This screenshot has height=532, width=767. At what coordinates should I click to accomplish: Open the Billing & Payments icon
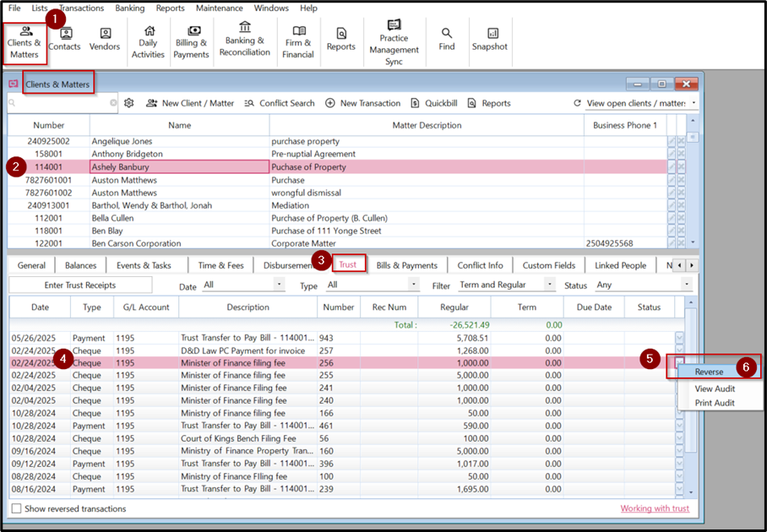(x=191, y=42)
